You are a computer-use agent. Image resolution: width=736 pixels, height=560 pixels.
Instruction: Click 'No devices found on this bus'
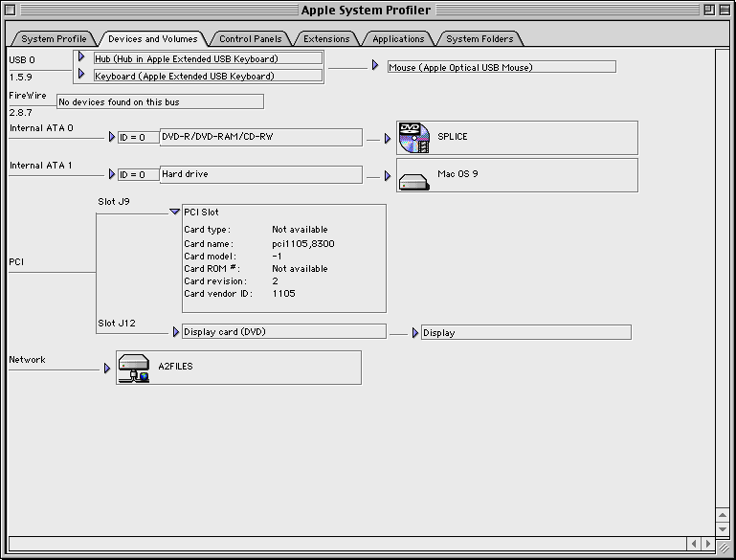click(160, 101)
